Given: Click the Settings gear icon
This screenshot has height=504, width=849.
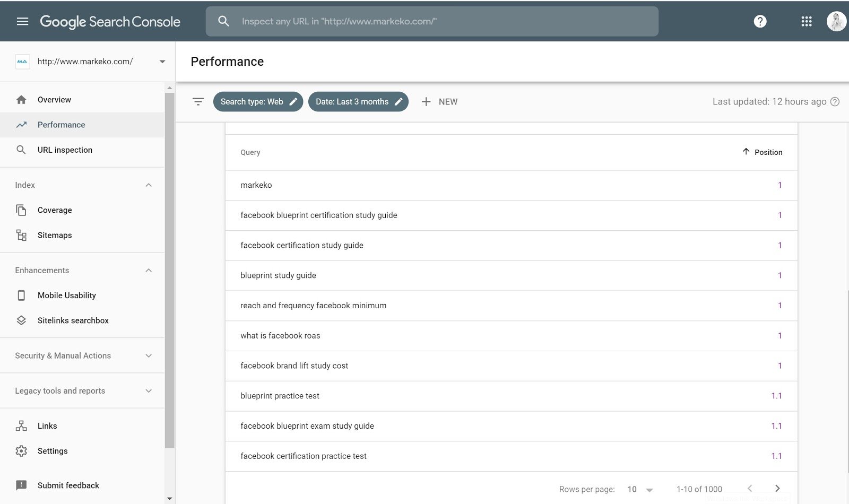Looking at the screenshot, I should [x=21, y=451].
